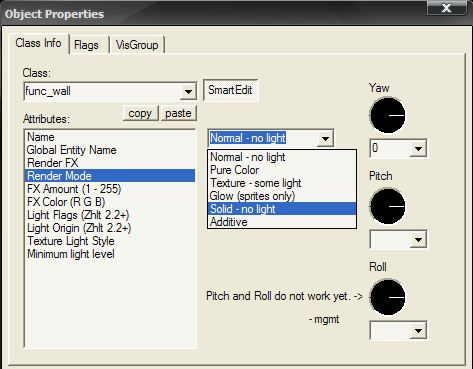Click the Pitch angle dial
The width and height of the screenshot is (473, 369).
[x=388, y=206]
